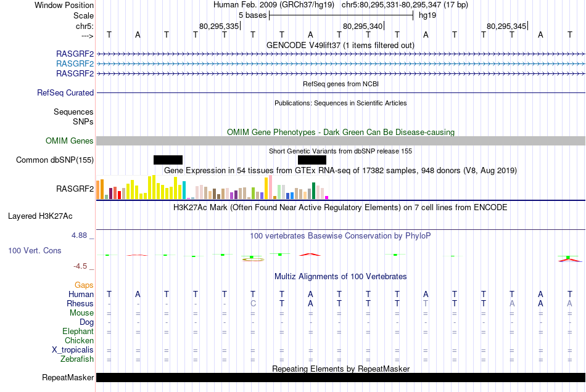The width and height of the screenshot is (586, 392).
Task: Click 100 vertebrates Basewise Conservation by PhyloP title
Action: 340,236
